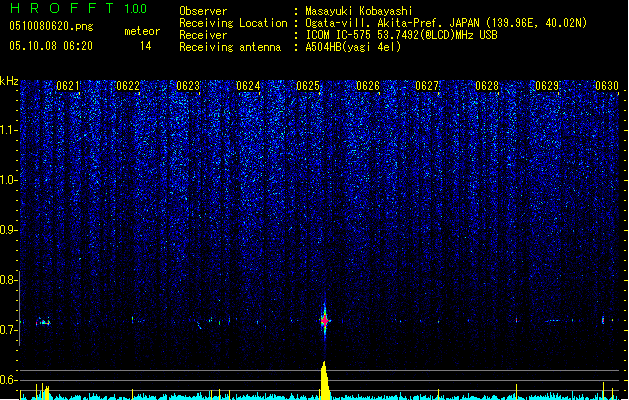
Task: Select the observer name Masayuki Kobayashi
Action: coord(358,11)
